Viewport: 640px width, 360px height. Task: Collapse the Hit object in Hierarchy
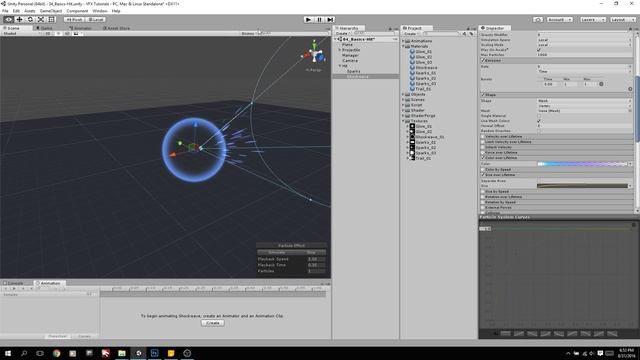click(x=340, y=66)
